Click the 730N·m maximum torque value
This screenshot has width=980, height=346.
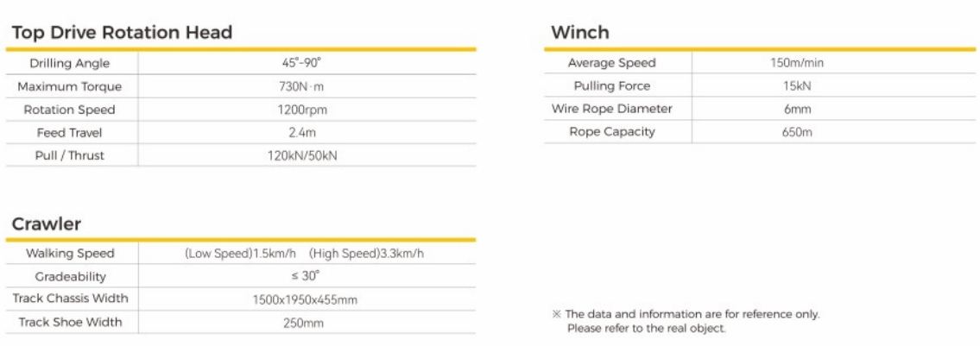tap(307, 87)
